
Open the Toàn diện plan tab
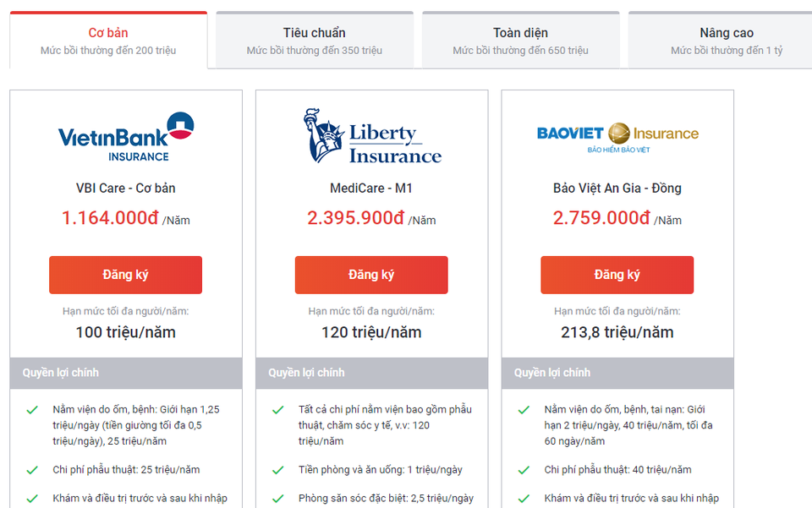520,41
